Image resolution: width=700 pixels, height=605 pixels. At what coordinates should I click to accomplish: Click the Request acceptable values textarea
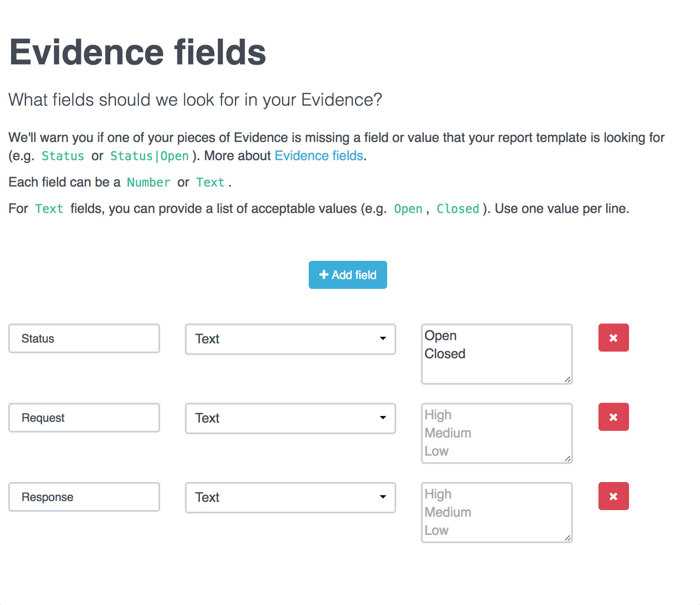(497, 433)
